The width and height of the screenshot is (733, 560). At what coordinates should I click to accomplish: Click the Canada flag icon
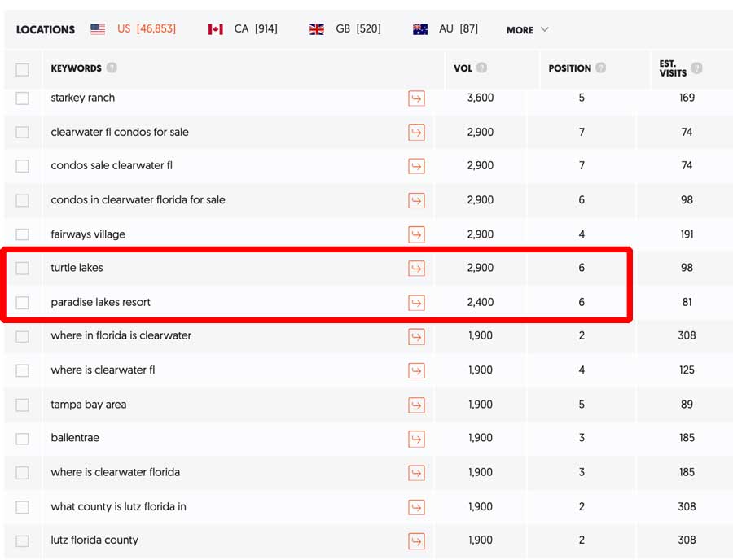pyautogui.click(x=216, y=29)
